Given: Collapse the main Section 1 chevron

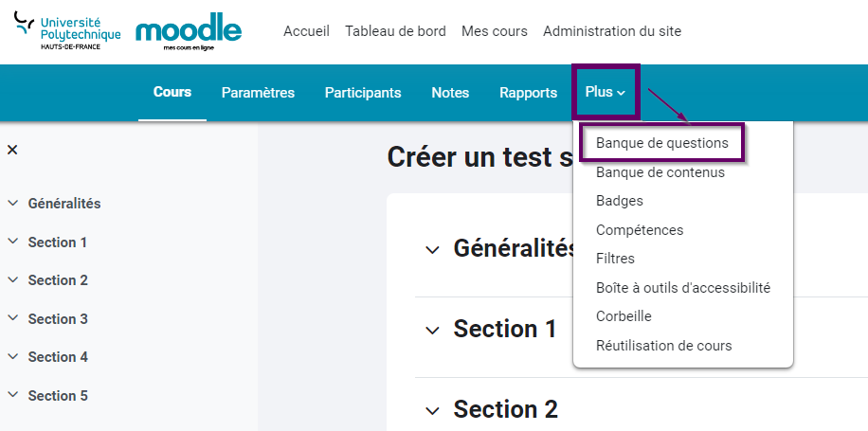Looking at the screenshot, I should pyautogui.click(x=432, y=331).
